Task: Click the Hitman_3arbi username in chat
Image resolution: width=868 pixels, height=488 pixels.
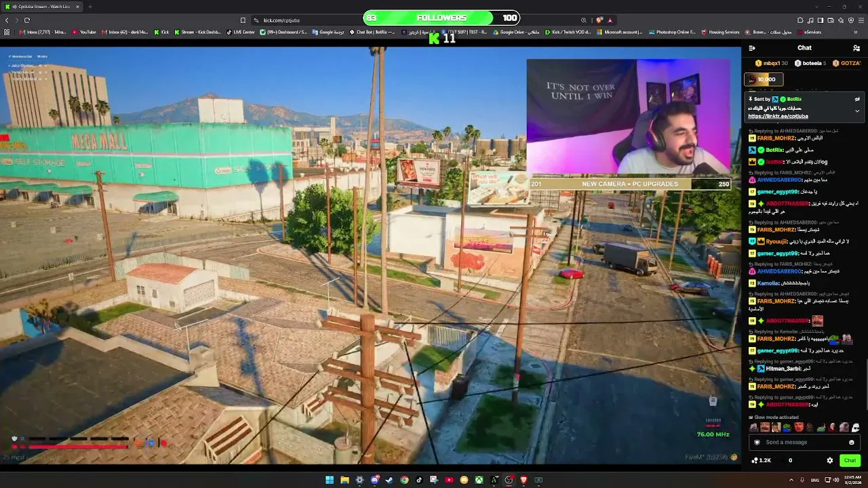Action: (x=783, y=369)
